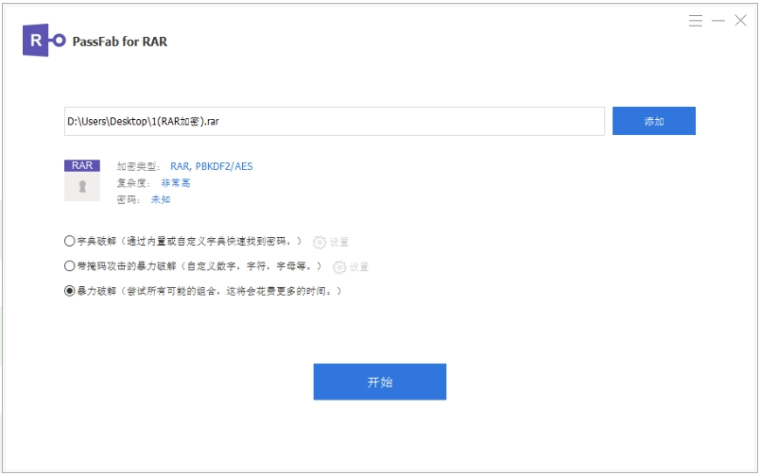Open the hamburger menu icon
Viewport: 760px width, 476px height.
click(696, 20)
